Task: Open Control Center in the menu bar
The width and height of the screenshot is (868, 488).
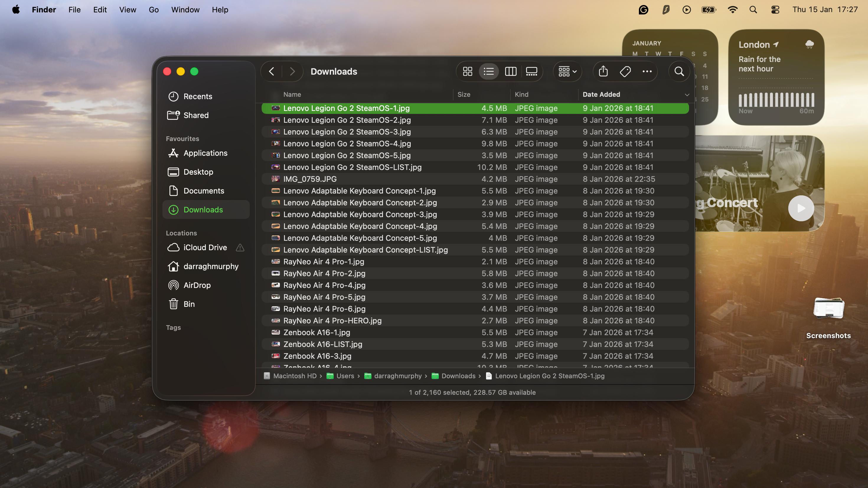Action: click(775, 9)
